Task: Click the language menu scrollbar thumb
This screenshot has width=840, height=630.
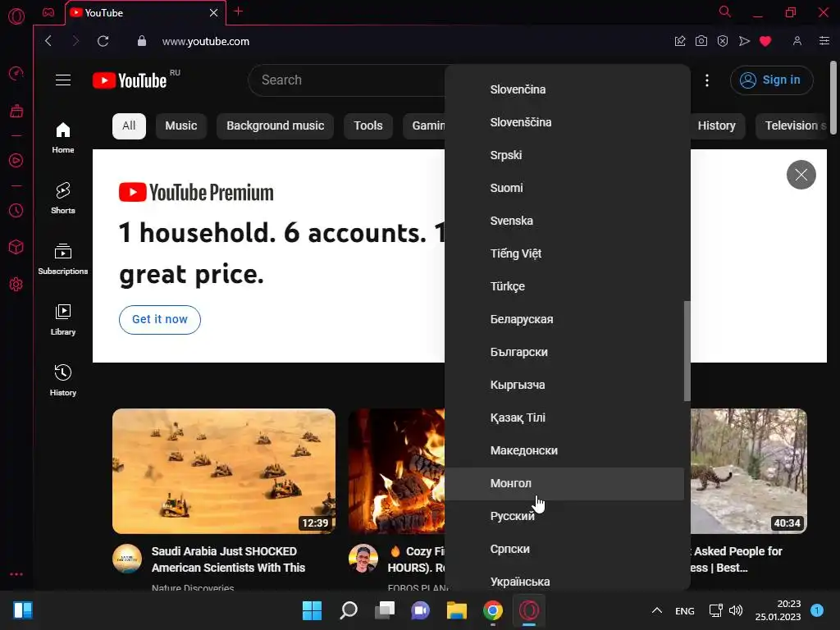Action: (x=687, y=351)
